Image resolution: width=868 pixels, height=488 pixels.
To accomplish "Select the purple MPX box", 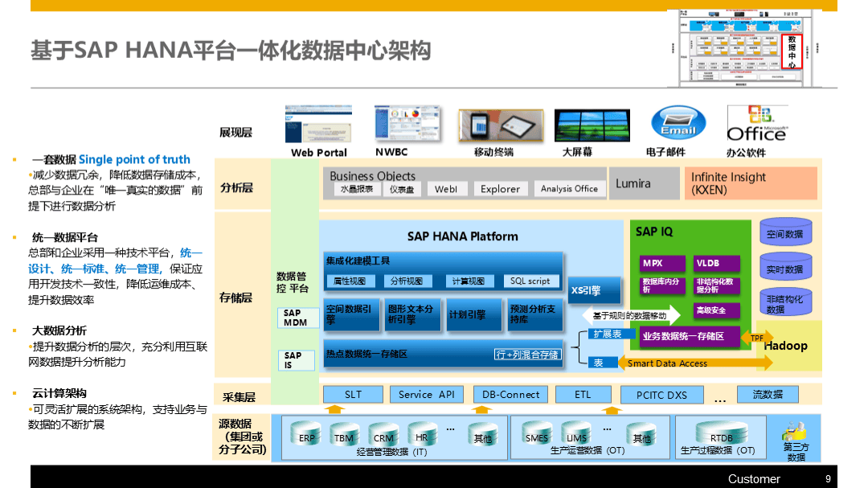I will pyautogui.click(x=662, y=264).
